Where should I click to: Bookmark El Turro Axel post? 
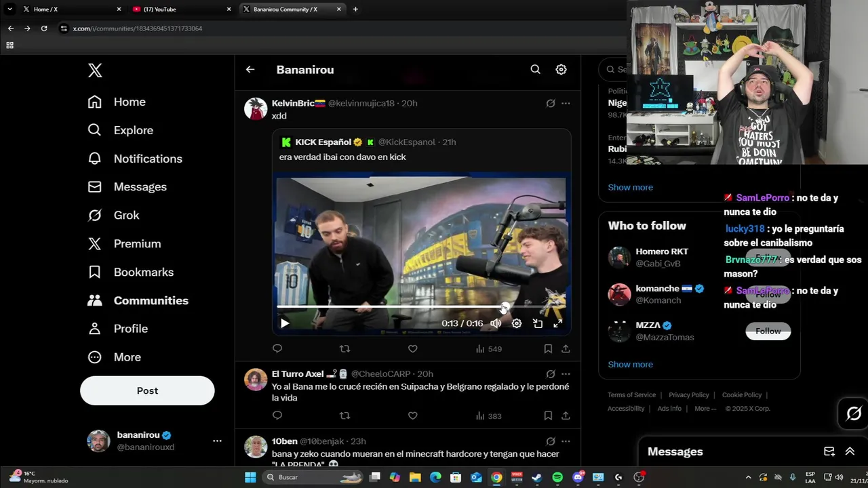coord(548,415)
